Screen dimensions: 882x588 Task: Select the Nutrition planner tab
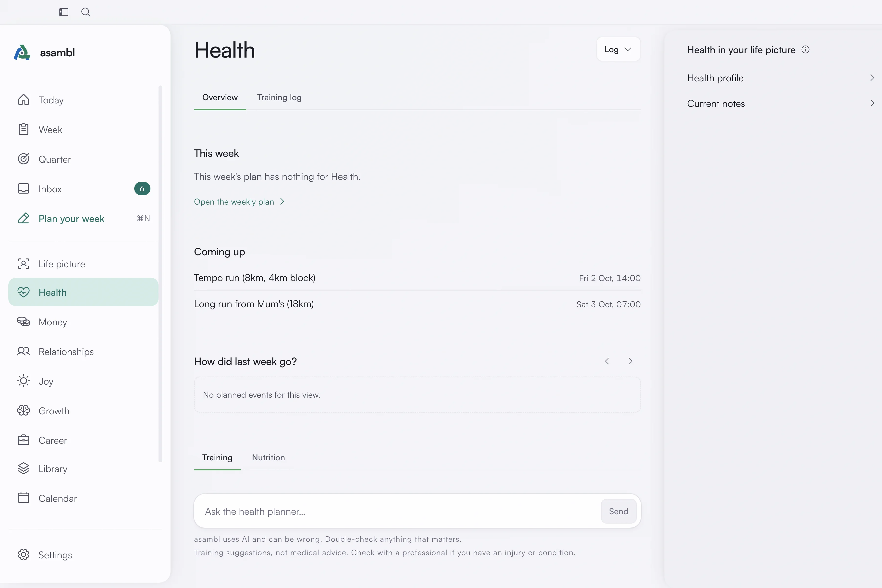[x=269, y=457]
